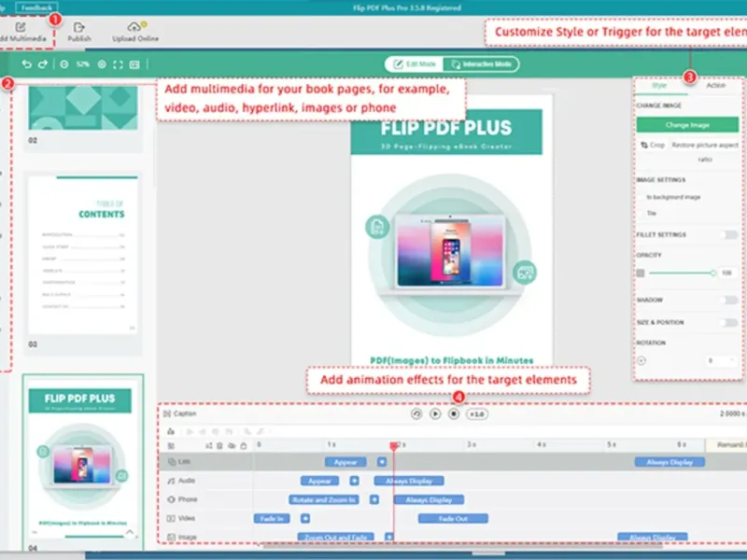The height and width of the screenshot is (560, 747).
Task: Zoom in with the plus icon
Action: point(102,63)
